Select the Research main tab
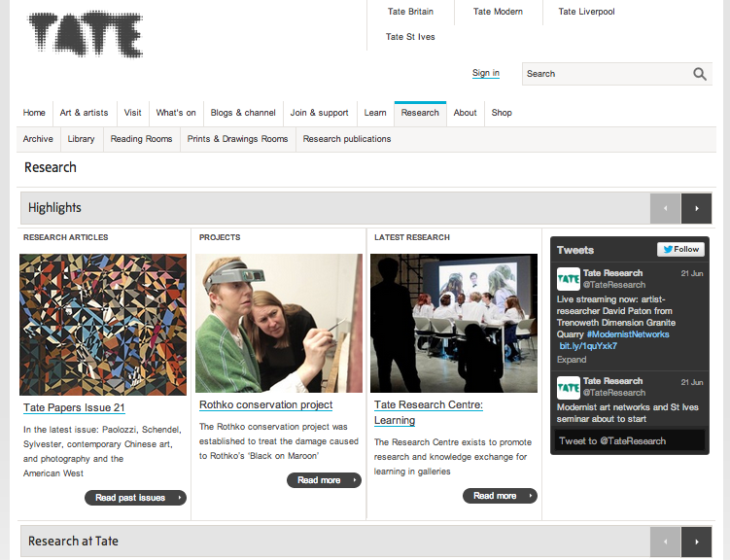 pos(420,113)
